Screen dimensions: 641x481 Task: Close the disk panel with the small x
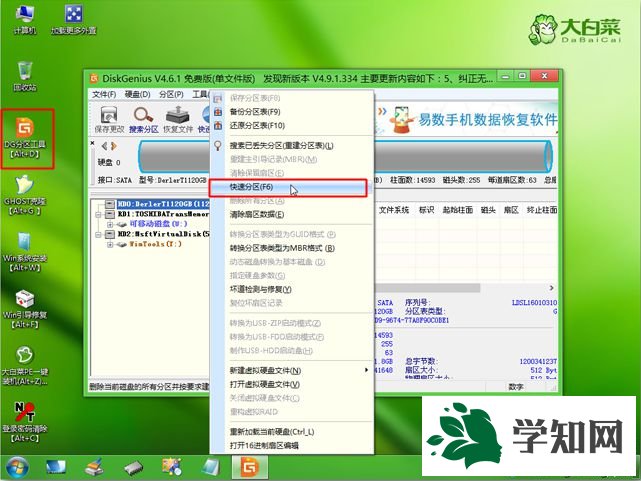pyautogui.click(x=92, y=143)
